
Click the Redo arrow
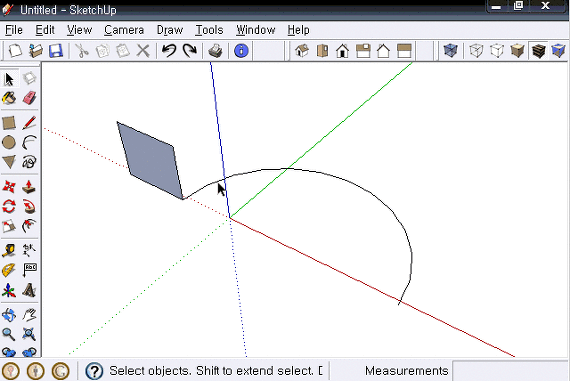coord(189,51)
